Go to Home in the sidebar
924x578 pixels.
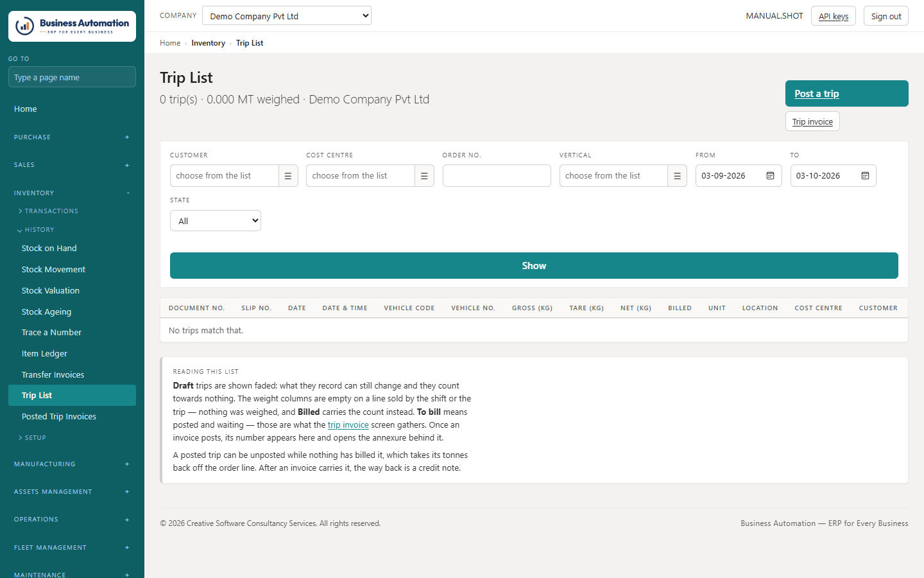tap(72, 109)
